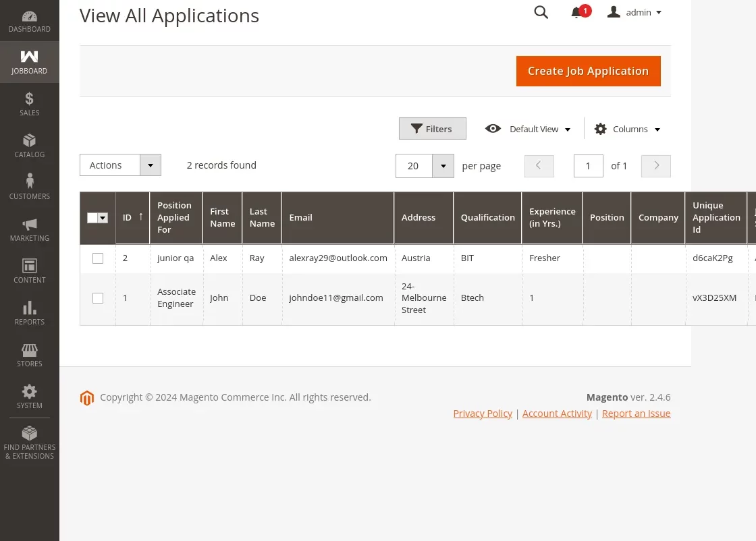Viewport: 756px width, 541px height.
Task: Select the Jobboard sidebar icon
Action: (x=29, y=61)
